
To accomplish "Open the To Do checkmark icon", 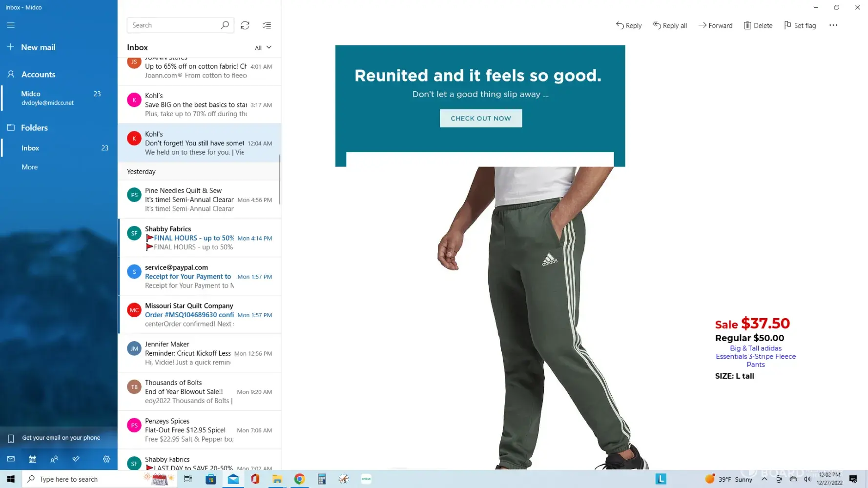I will tap(76, 459).
